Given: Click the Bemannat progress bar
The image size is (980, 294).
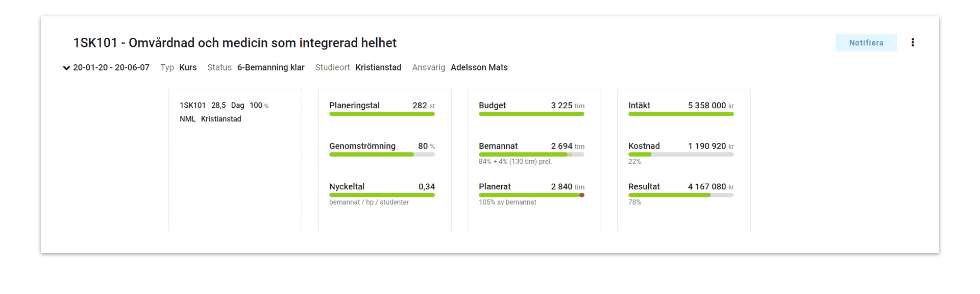Looking at the screenshot, I should point(523,155).
